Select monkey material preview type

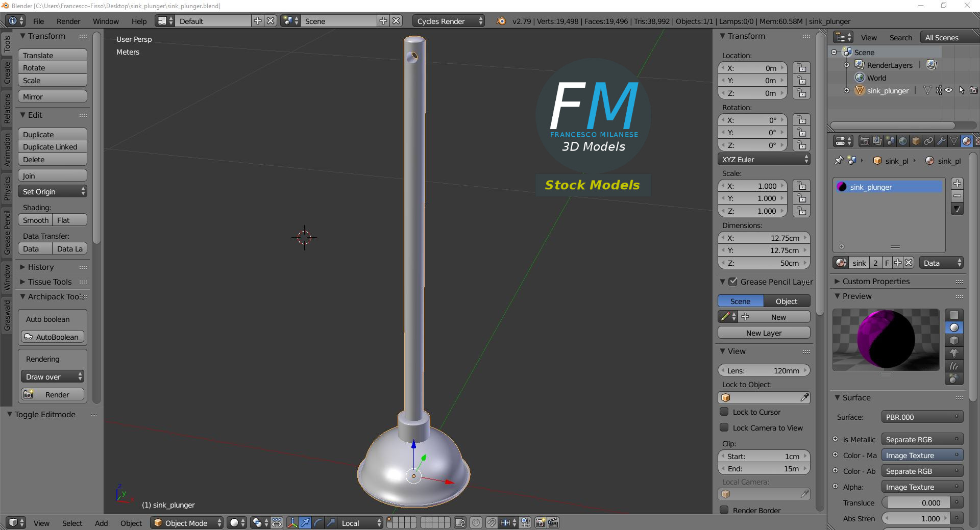pos(954,354)
